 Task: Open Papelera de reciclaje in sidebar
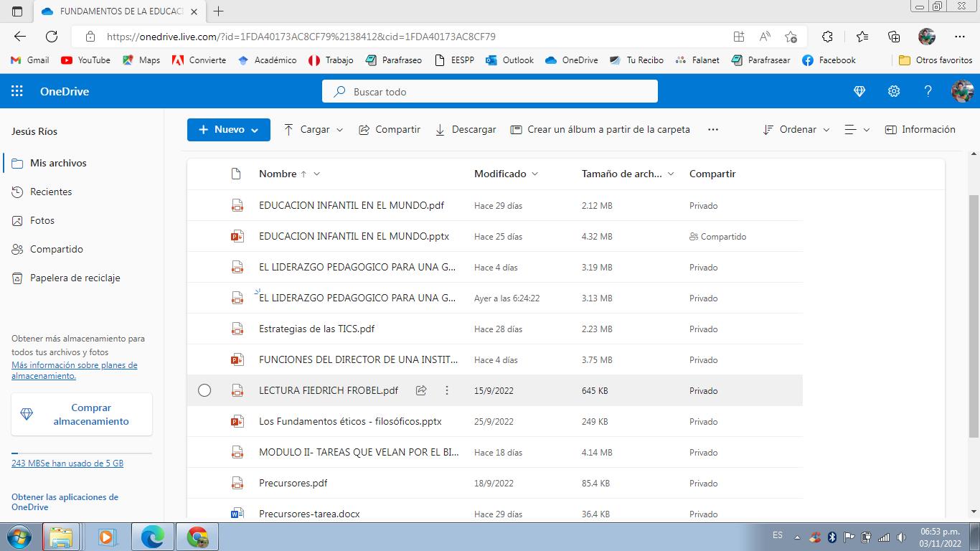click(75, 278)
